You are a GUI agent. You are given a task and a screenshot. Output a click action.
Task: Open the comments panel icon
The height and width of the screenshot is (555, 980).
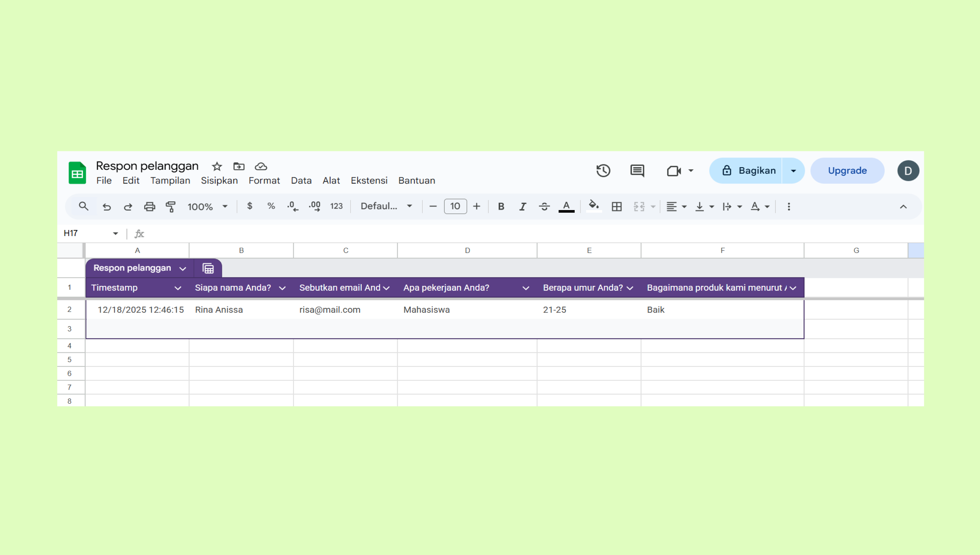click(637, 170)
